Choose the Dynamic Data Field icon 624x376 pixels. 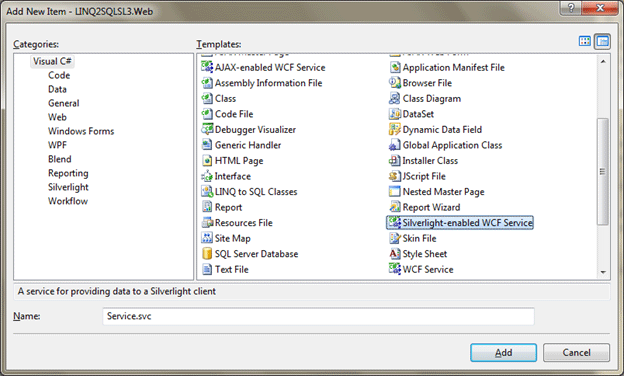(395, 129)
